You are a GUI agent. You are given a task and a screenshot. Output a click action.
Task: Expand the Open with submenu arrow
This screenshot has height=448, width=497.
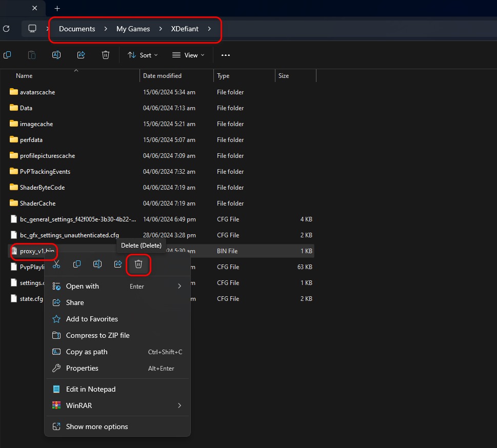(x=180, y=286)
